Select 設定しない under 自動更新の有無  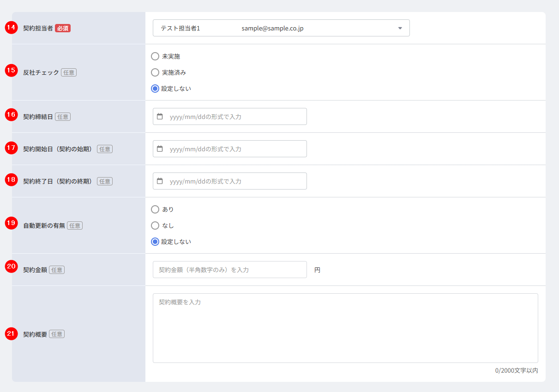(x=155, y=242)
